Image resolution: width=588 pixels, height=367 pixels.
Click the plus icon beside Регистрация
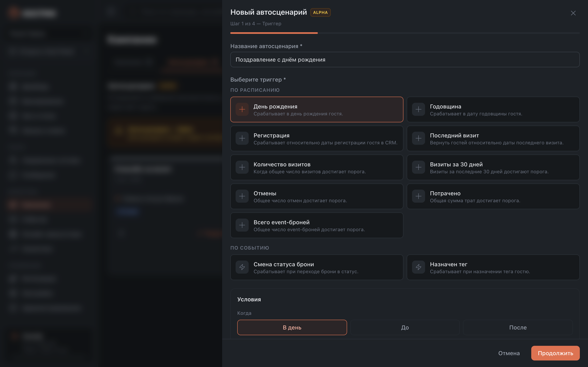pyautogui.click(x=242, y=138)
